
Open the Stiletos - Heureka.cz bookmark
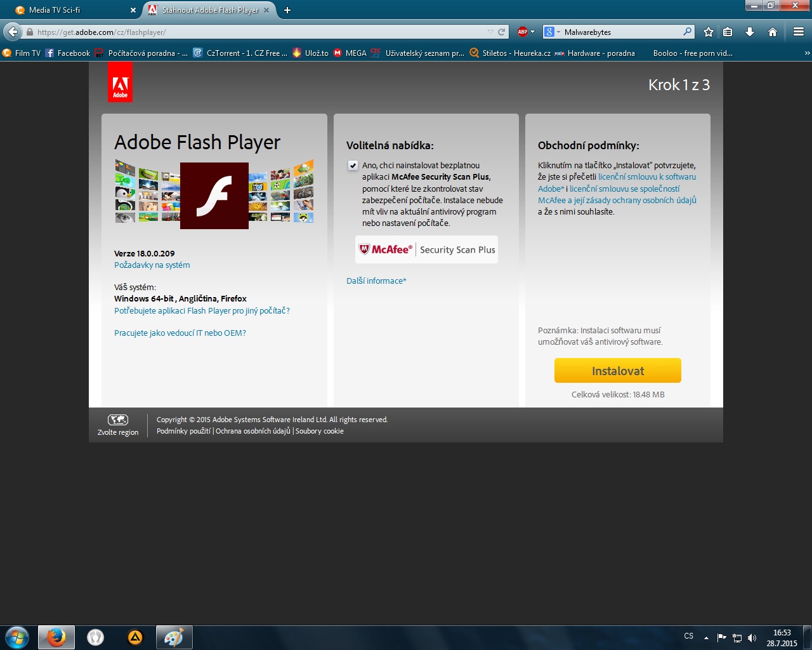pyautogui.click(x=510, y=53)
